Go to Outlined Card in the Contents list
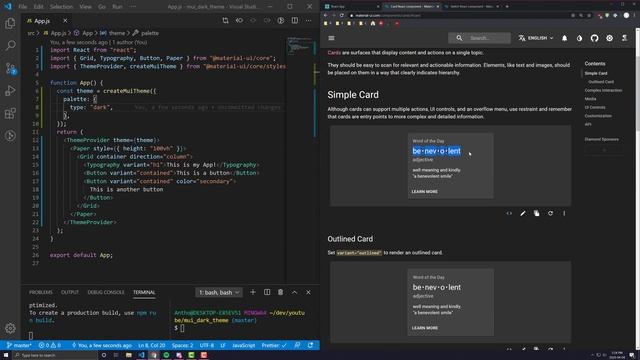This screenshot has height=360, width=640. coord(601,82)
